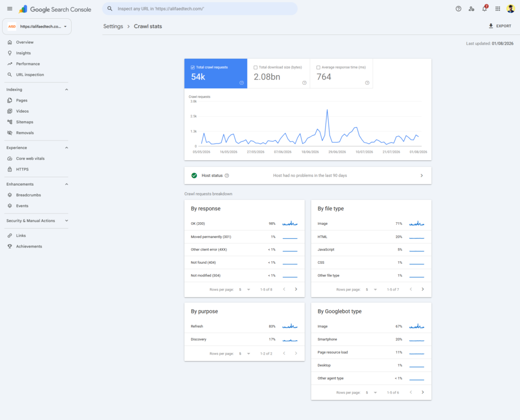Open Sitemaps report in sidebar
This screenshot has height=420, width=520.
pyautogui.click(x=24, y=122)
